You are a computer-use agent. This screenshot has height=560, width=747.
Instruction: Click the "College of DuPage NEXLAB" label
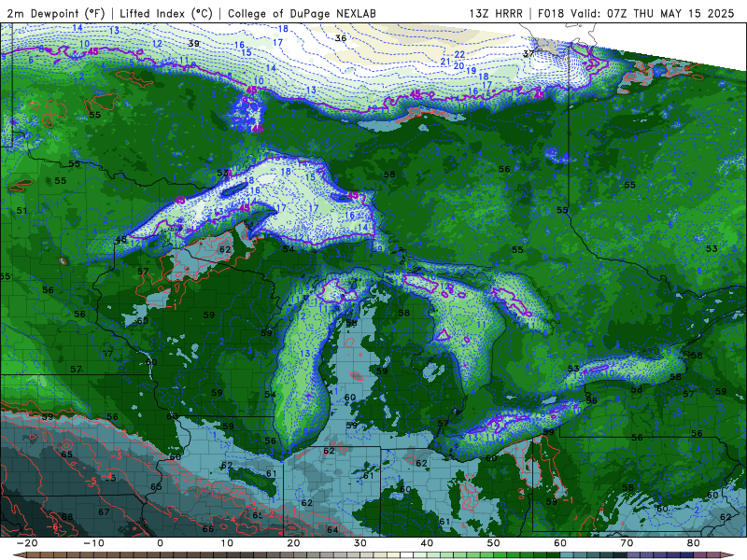(x=302, y=13)
